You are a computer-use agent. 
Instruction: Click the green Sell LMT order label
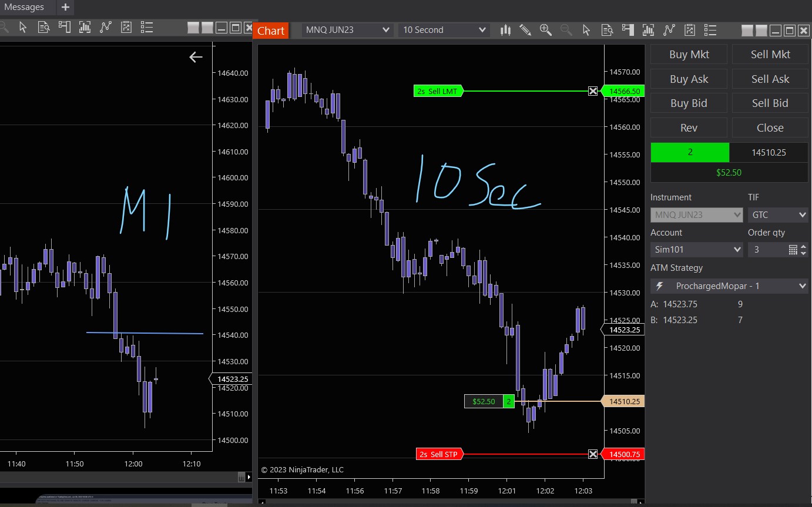[438, 91]
